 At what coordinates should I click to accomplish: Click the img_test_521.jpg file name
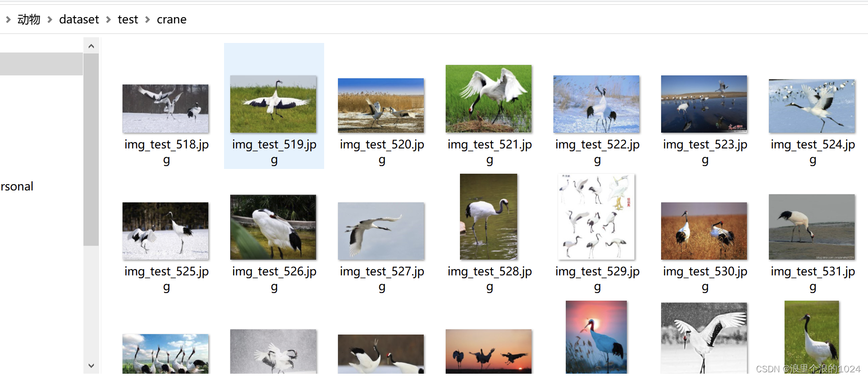point(490,152)
